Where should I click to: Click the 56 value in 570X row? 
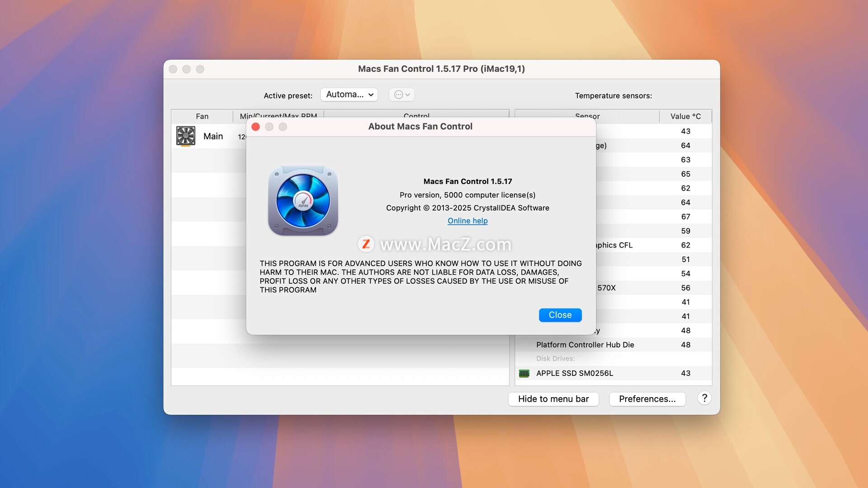tap(685, 288)
